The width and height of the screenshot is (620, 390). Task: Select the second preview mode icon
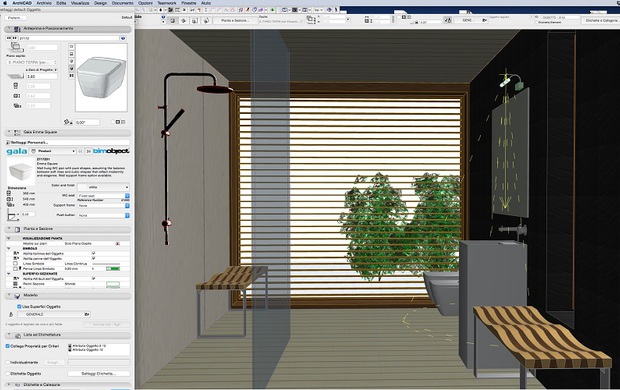pos(72,54)
